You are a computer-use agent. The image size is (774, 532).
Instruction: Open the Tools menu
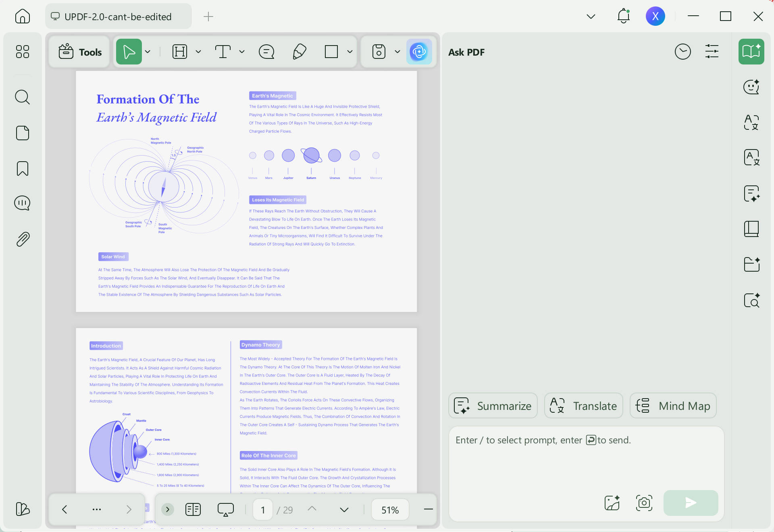[79, 52]
